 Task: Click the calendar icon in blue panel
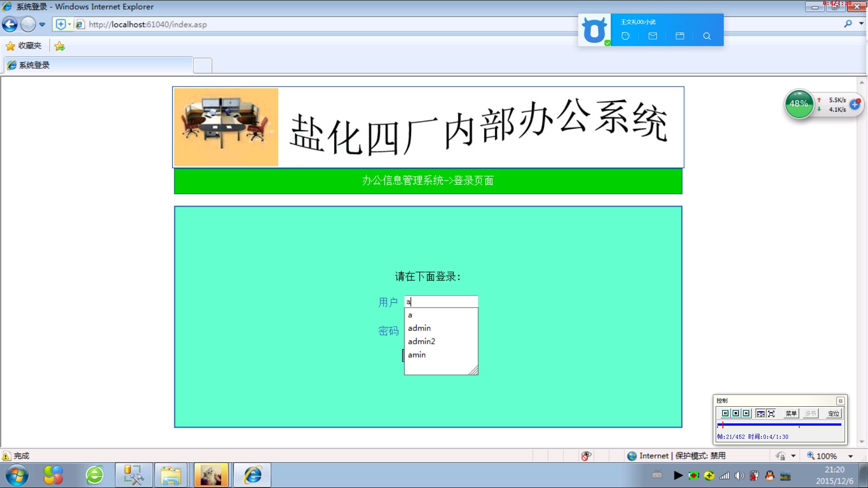pyautogui.click(x=679, y=36)
